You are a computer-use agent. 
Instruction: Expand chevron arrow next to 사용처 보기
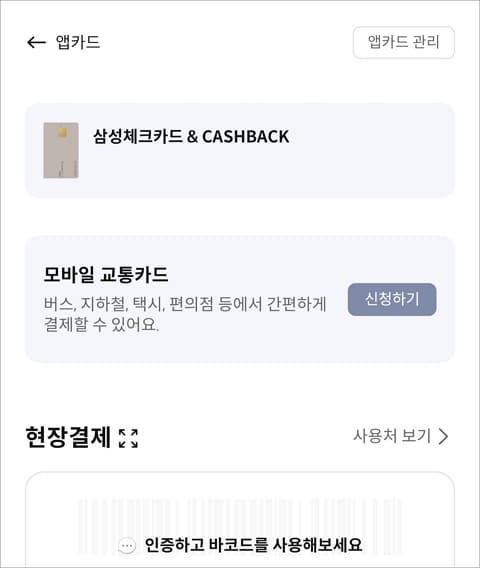click(x=443, y=436)
